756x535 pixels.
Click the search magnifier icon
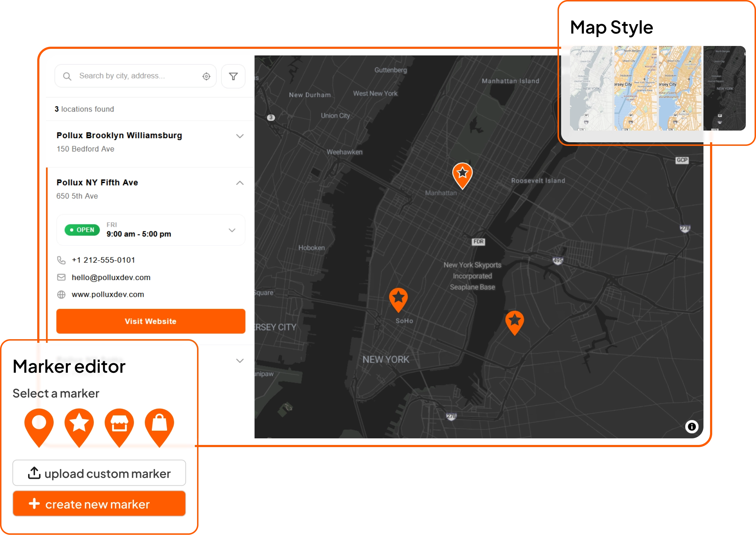(67, 76)
